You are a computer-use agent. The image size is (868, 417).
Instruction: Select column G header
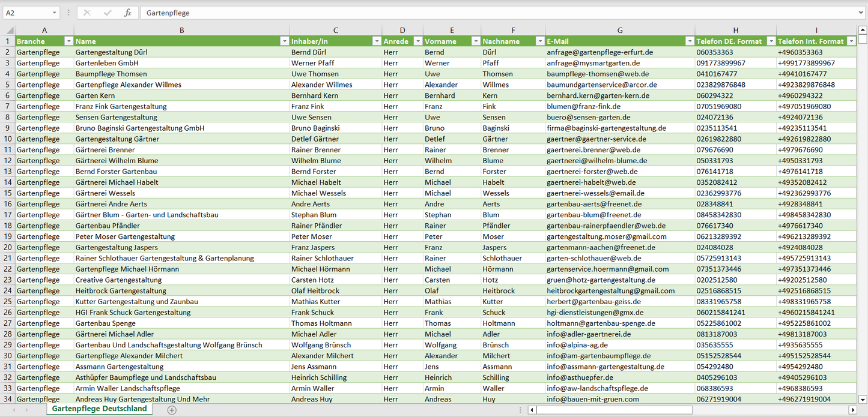click(x=620, y=31)
